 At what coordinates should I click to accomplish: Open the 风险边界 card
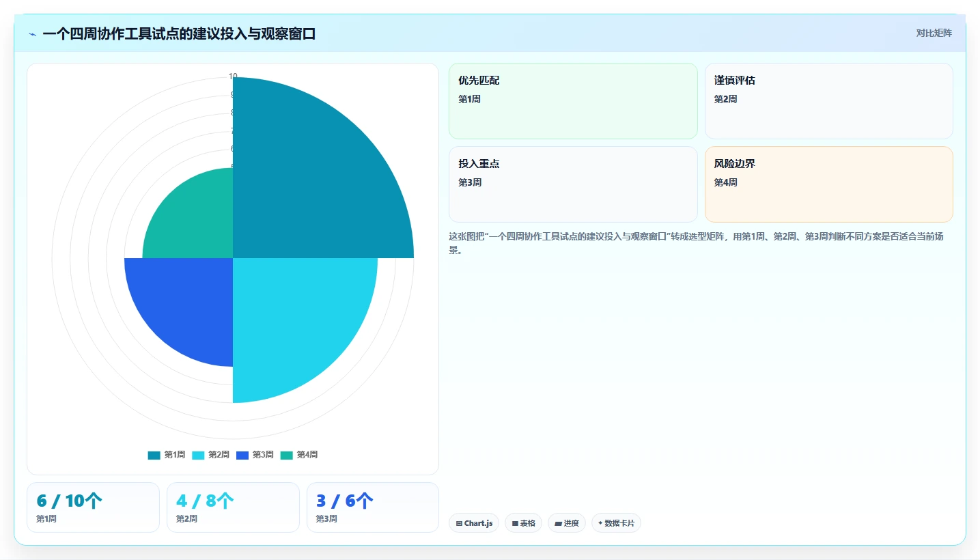click(828, 184)
